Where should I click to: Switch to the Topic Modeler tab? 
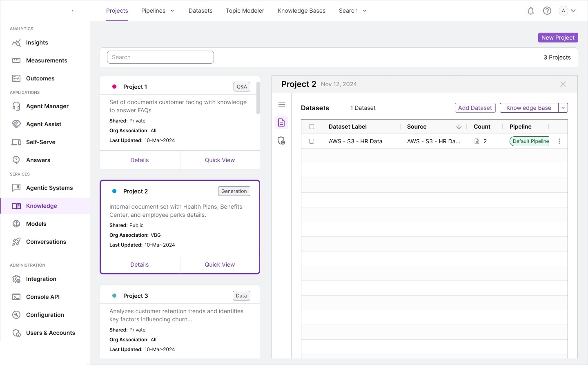pyautogui.click(x=245, y=11)
